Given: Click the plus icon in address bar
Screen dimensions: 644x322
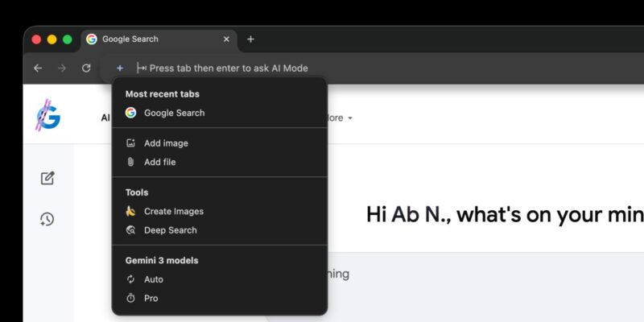Looking at the screenshot, I should point(119,68).
